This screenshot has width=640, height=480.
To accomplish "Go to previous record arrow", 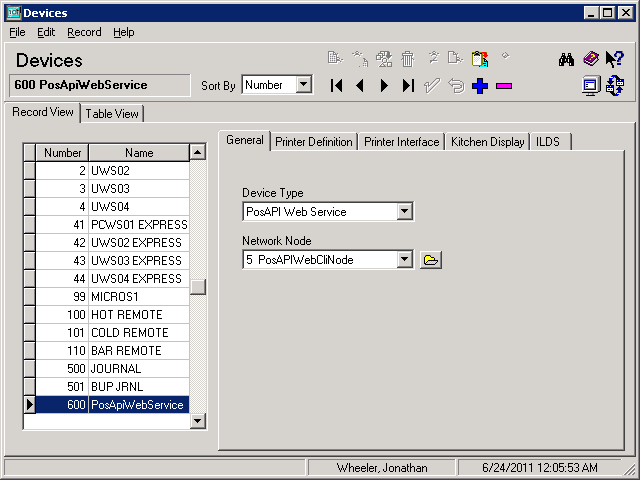I will tap(360, 86).
